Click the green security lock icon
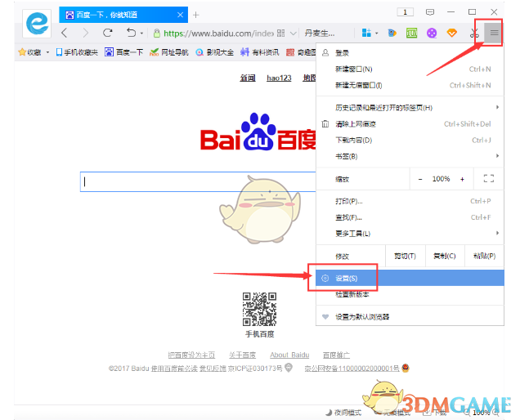 [x=157, y=34]
